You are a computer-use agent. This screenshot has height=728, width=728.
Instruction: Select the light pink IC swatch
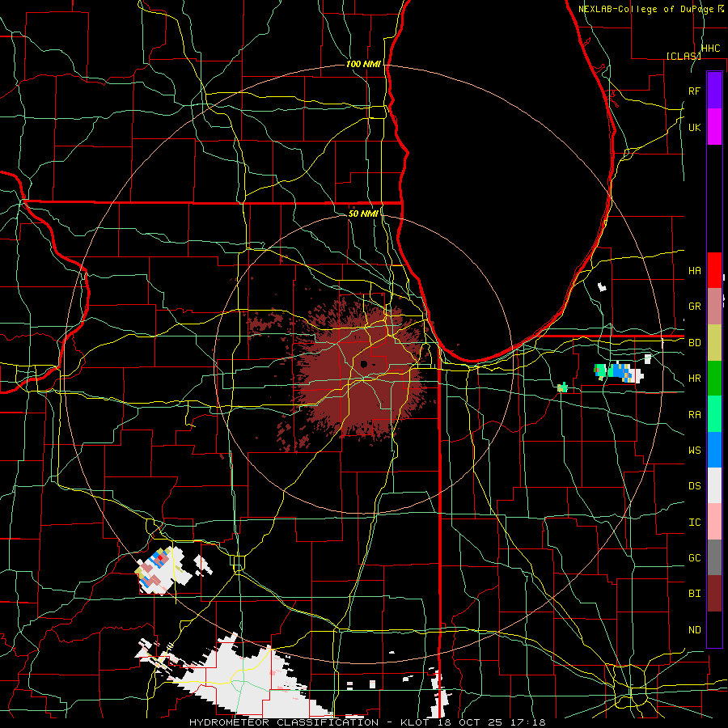coord(714,522)
